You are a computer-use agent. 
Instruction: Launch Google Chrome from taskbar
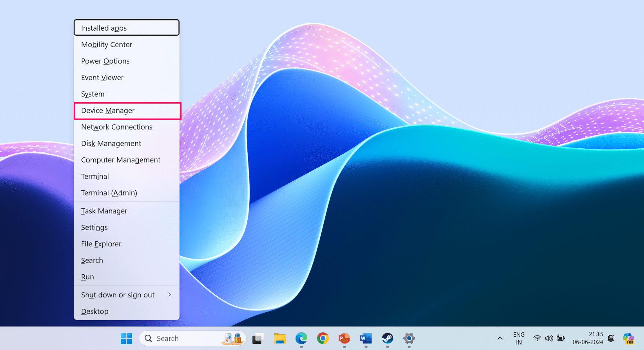323,338
